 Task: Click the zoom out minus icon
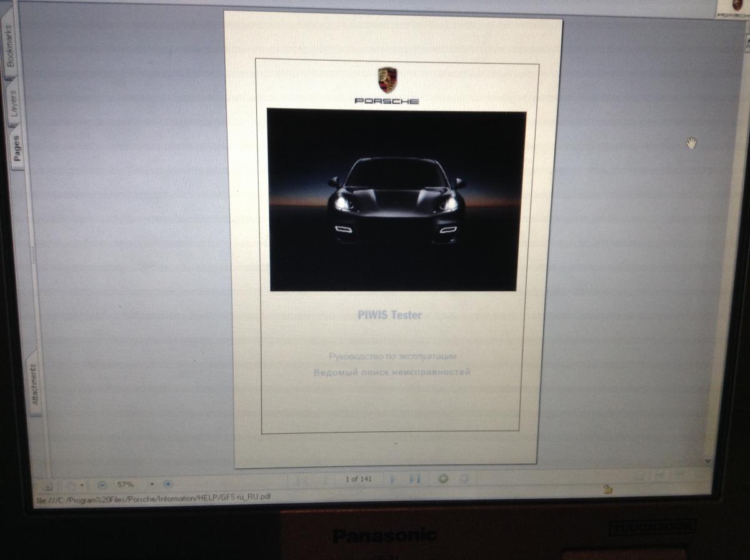click(x=103, y=484)
